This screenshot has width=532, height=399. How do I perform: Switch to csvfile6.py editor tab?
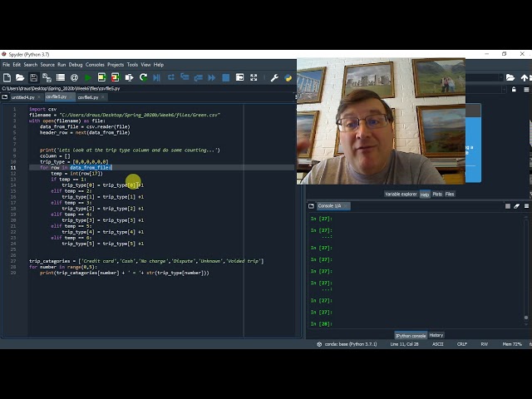tap(88, 97)
